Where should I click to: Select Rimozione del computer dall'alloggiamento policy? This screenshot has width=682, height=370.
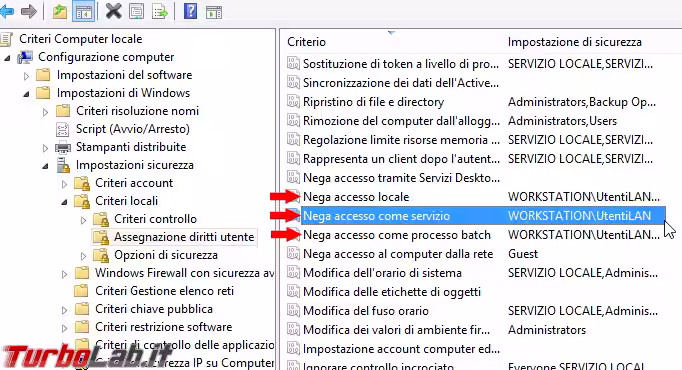401,121
